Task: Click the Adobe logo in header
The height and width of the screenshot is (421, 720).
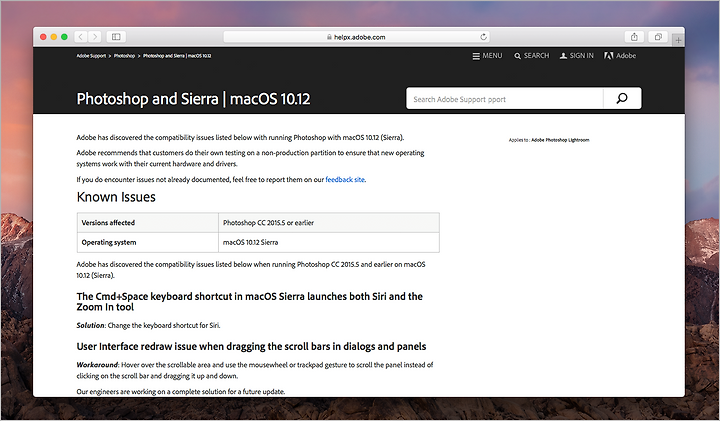Action: click(620, 56)
